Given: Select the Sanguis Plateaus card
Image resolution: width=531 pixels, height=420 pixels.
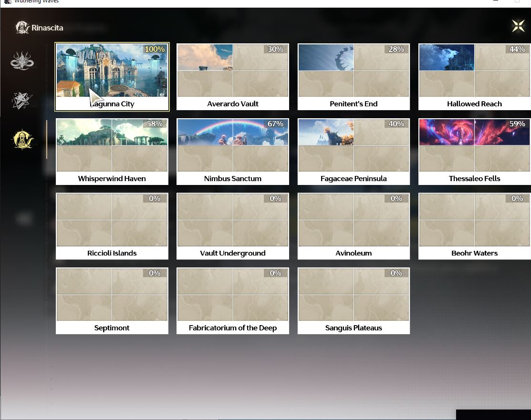Looking at the screenshot, I should point(354,301).
